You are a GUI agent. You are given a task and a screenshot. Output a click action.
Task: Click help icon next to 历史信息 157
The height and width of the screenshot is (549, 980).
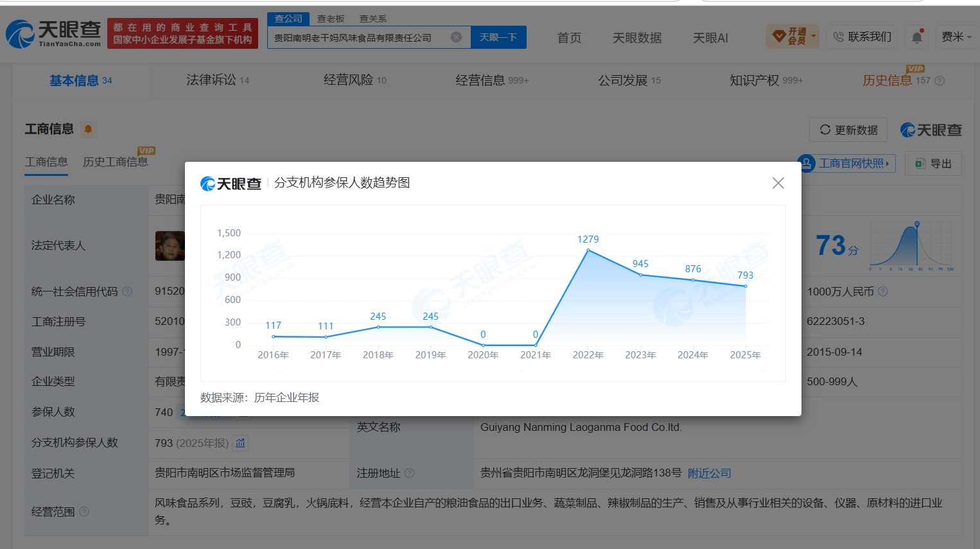pos(940,81)
